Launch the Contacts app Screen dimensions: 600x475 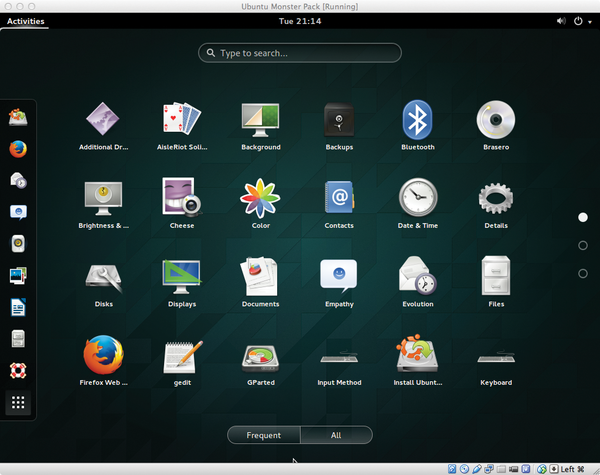[x=339, y=204]
